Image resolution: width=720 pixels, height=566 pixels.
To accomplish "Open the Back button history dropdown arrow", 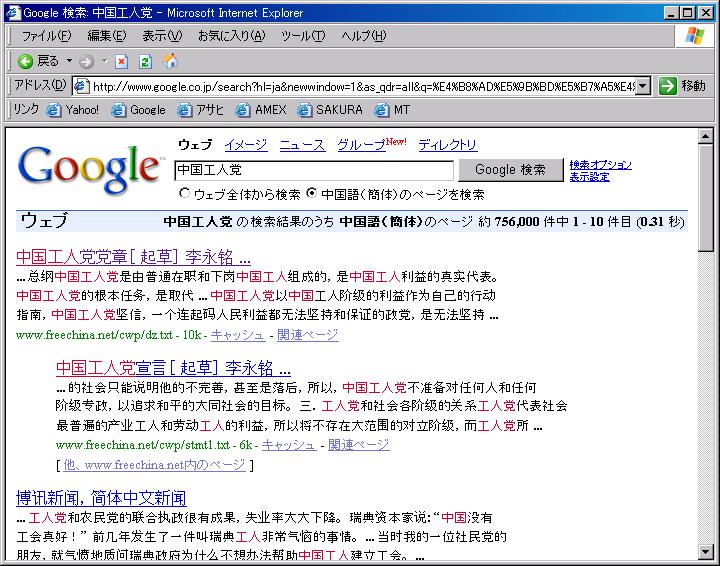I will pos(67,61).
